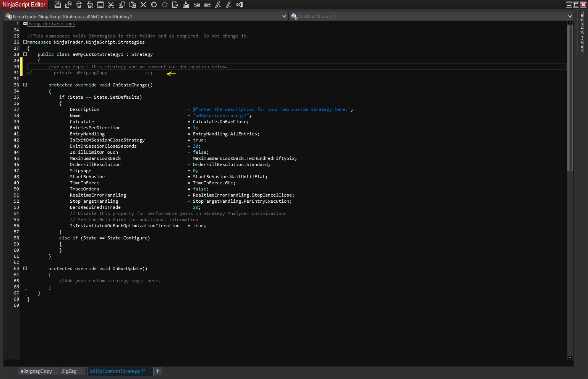Switch to the ZigZag tab
The image size is (588, 379).
69,371
